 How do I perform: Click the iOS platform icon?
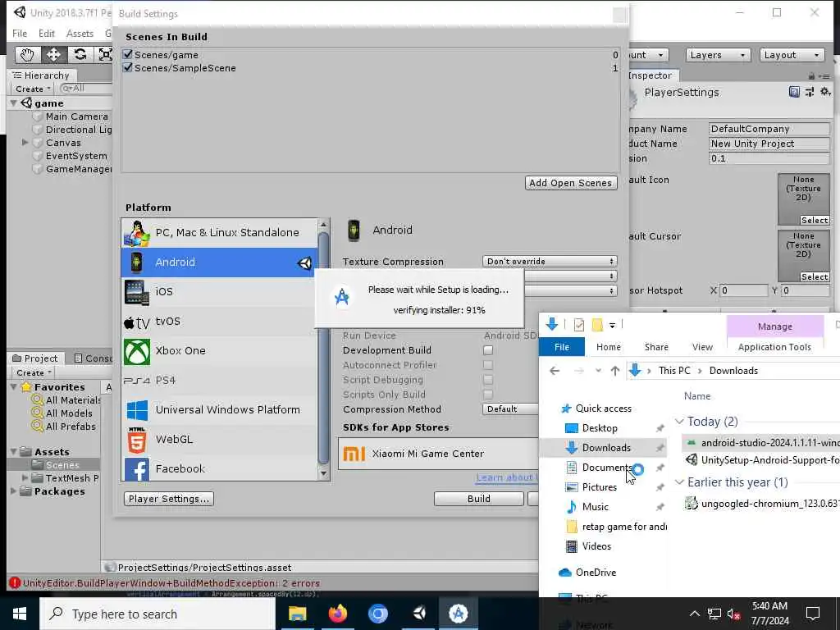pyautogui.click(x=137, y=292)
